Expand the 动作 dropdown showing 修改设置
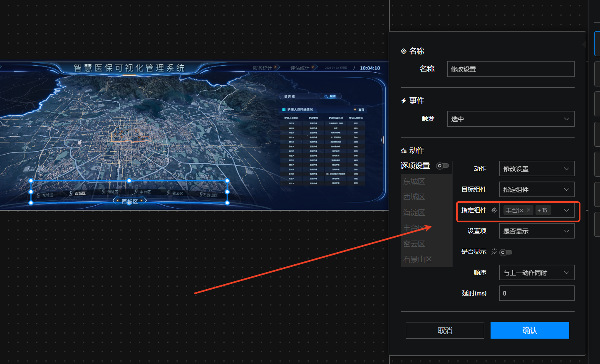Image resolution: width=600 pixels, height=364 pixels. [x=536, y=169]
